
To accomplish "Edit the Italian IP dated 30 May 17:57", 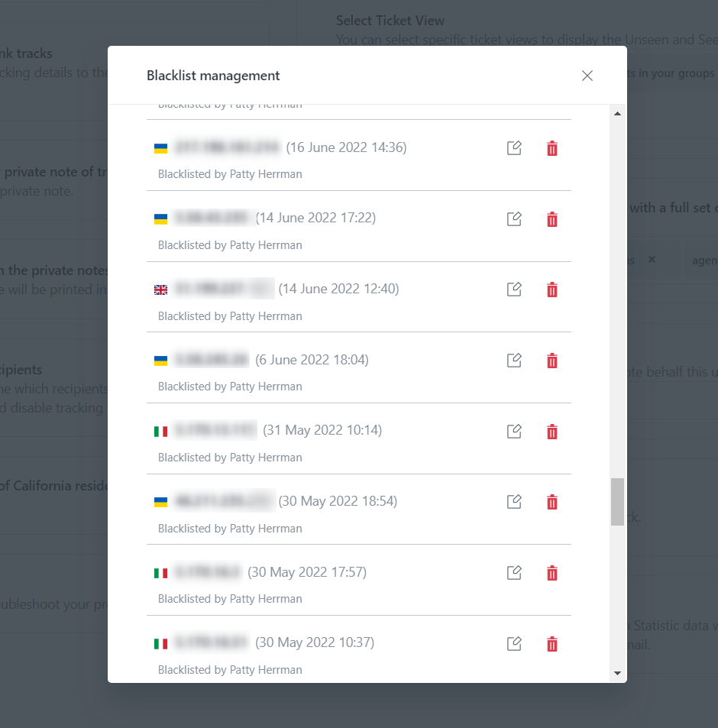I will pyautogui.click(x=514, y=572).
